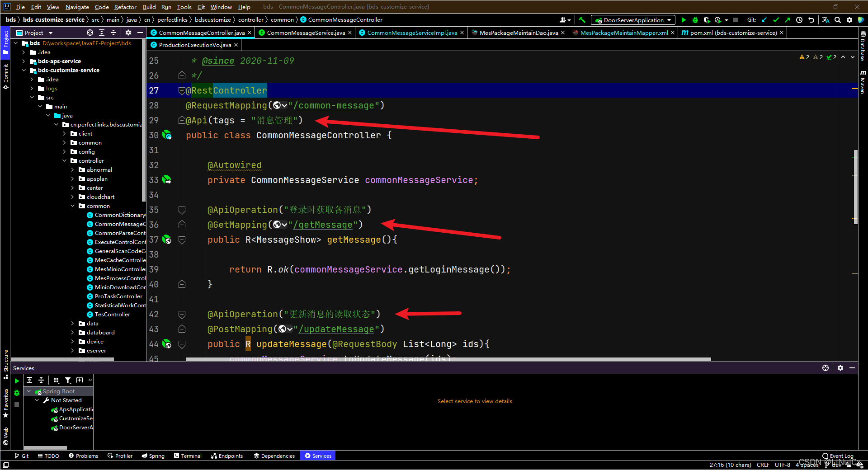
Task: Toggle the Project tool window stripe button
Action: click(x=5, y=42)
